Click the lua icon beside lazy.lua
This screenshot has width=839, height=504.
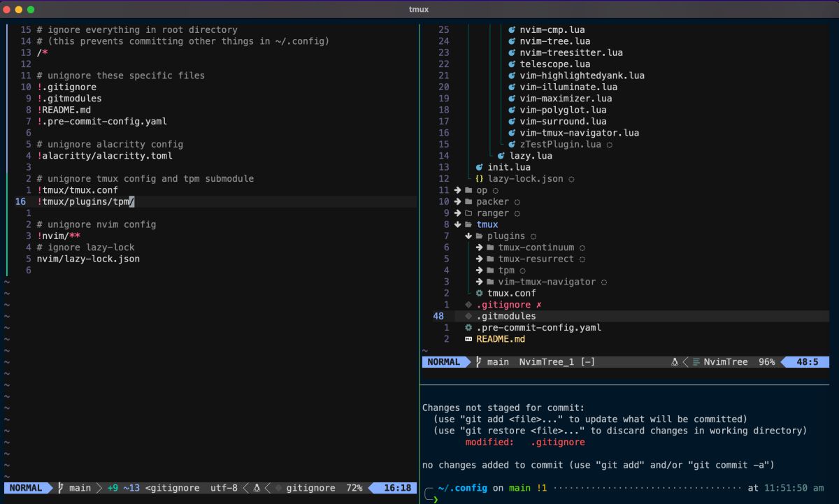501,156
